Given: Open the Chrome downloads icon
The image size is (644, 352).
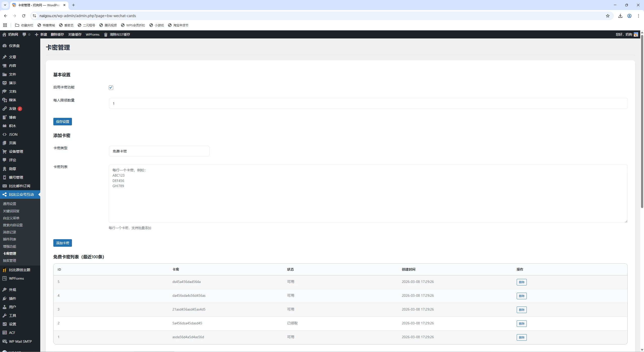Looking at the screenshot, I should click(x=620, y=16).
